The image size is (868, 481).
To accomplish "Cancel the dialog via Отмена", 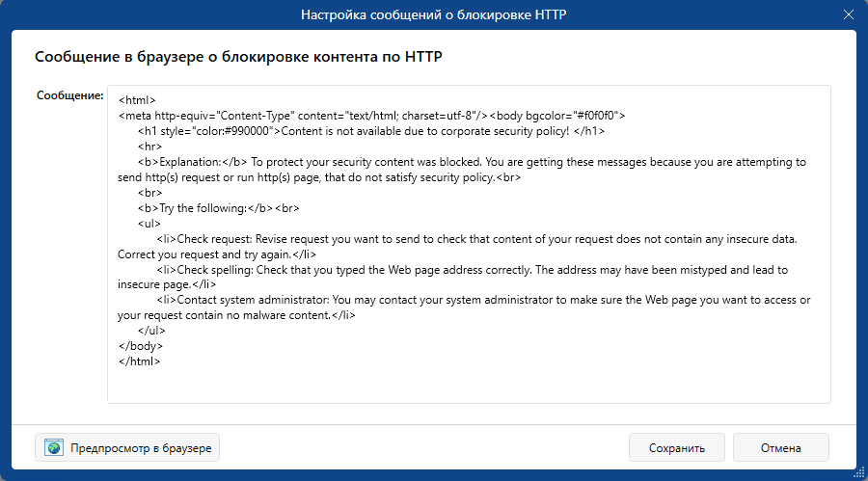I will point(780,447).
